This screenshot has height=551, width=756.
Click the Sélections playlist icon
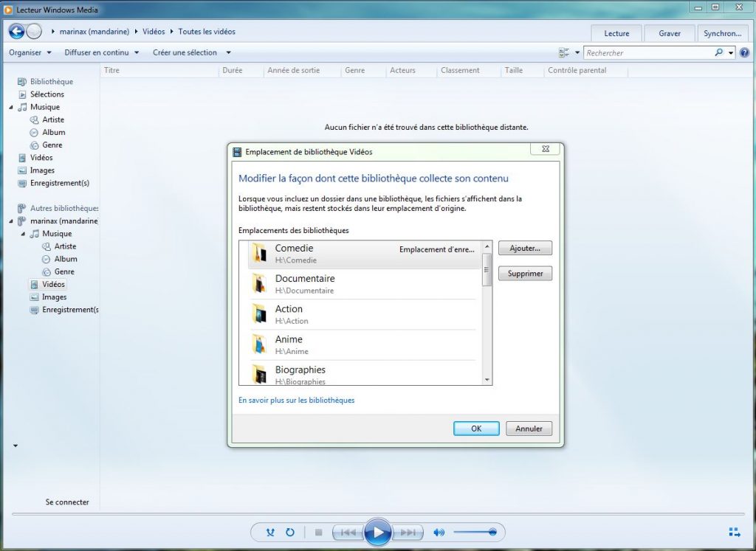[x=22, y=94]
